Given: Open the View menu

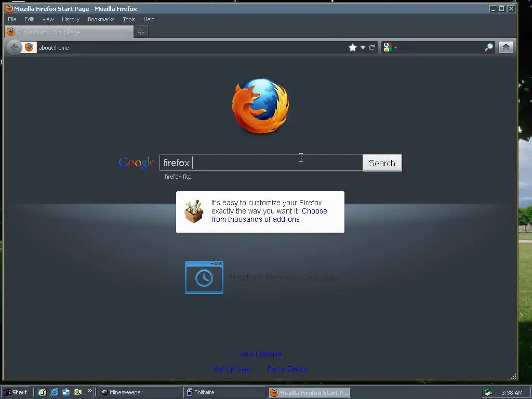Looking at the screenshot, I should click(x=48, y=19).
